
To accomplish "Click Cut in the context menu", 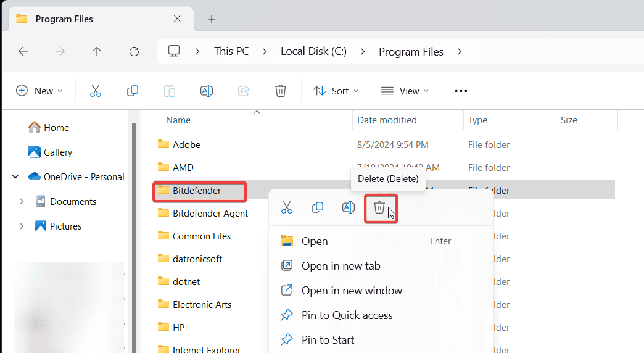I will 287,207.
